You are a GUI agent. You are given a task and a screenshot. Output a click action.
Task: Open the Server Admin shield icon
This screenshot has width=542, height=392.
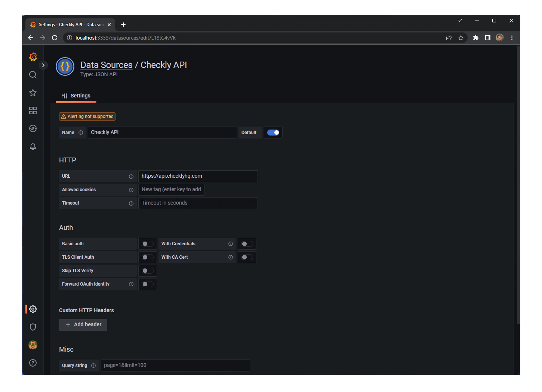pyautogui.click(x=33, y=327)
